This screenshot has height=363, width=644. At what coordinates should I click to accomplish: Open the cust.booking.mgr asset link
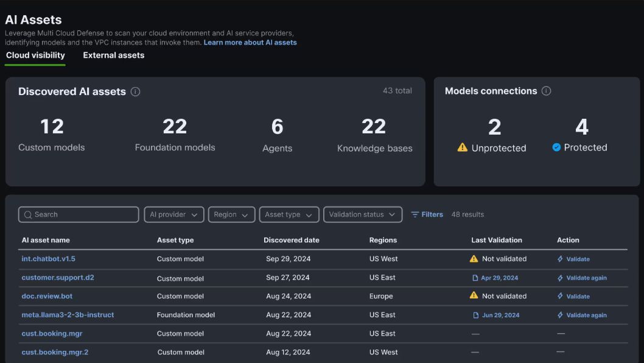(x=52, y=334)
